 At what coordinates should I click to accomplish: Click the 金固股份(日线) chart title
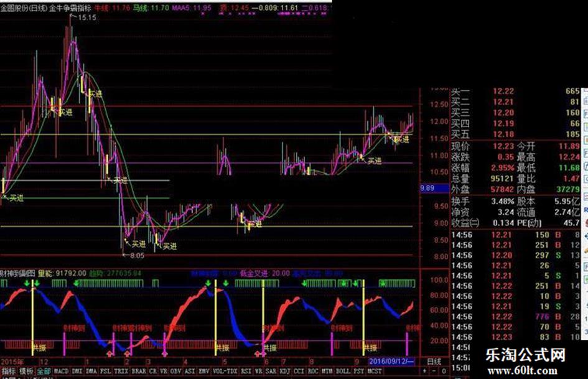(24, 8)
